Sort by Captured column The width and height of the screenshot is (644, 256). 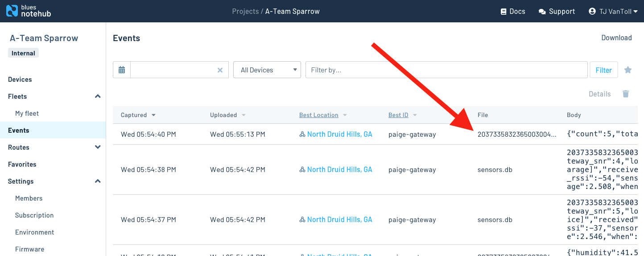pos(138,115)
